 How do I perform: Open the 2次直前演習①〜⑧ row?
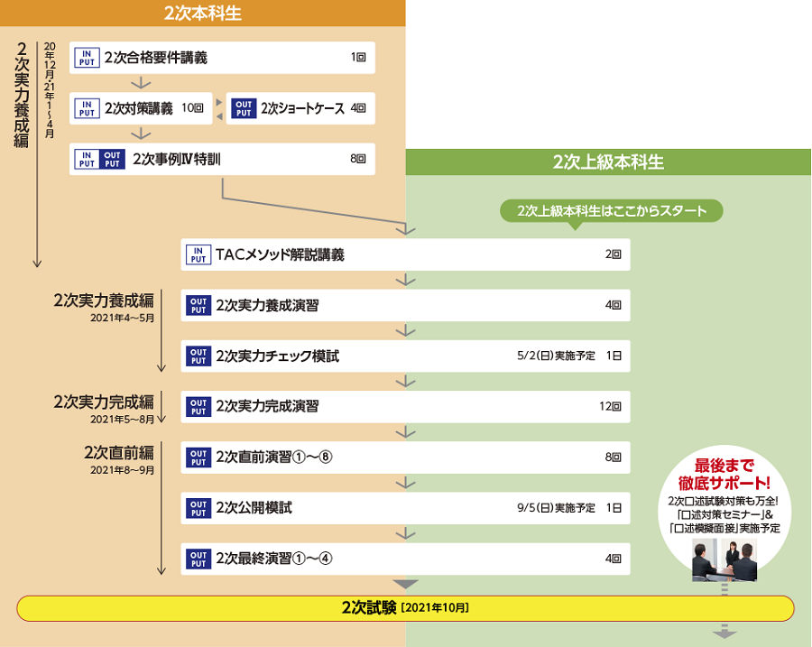[405, 457]
